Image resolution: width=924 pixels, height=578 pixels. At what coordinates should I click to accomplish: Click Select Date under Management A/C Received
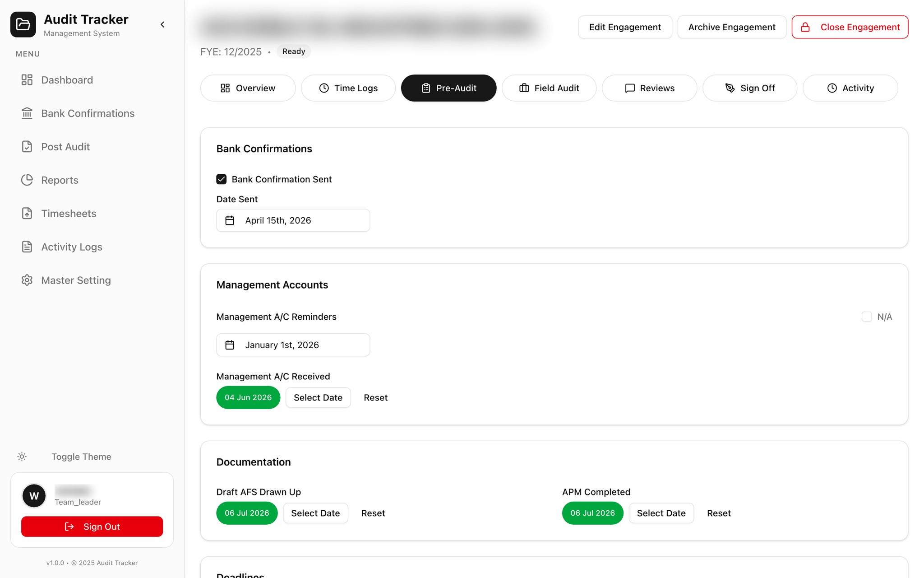(x=318, y=397)
